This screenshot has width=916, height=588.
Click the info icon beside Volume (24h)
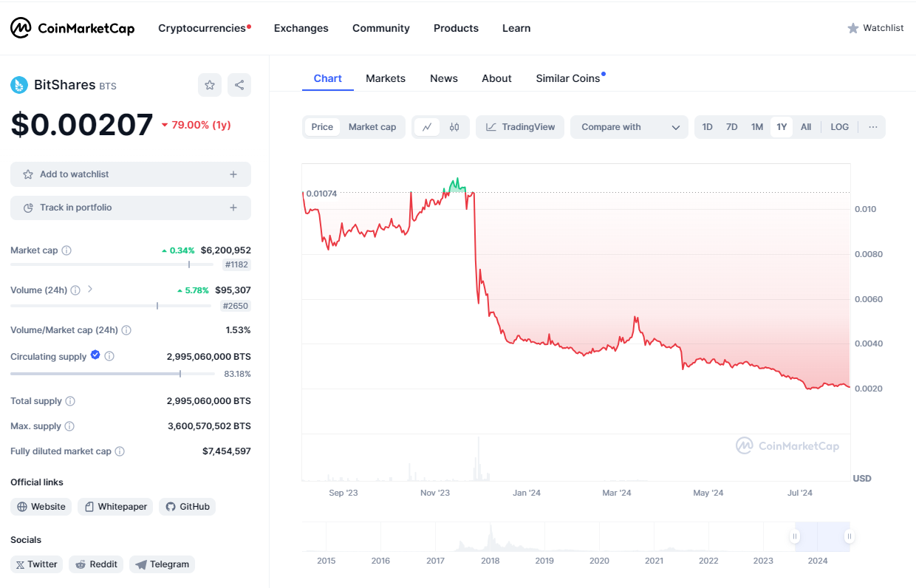pos(75,290)
